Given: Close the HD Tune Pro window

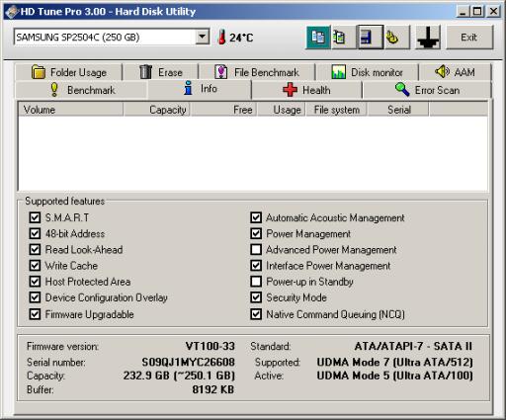Looking at the screenshot, I should (x=493, y=12).
